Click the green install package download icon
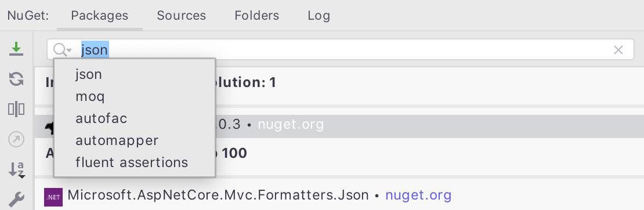The image size is (644, 210). click(16, 49)
